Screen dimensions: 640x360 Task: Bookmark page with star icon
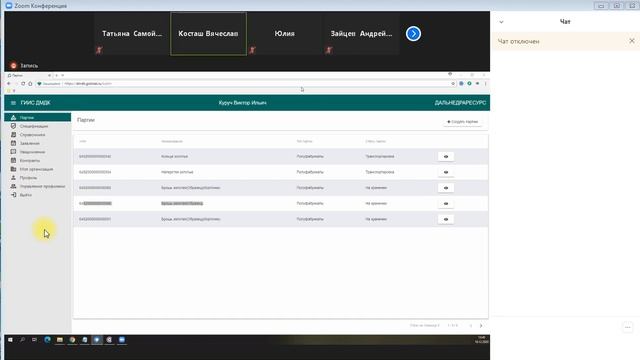(453, 84)
